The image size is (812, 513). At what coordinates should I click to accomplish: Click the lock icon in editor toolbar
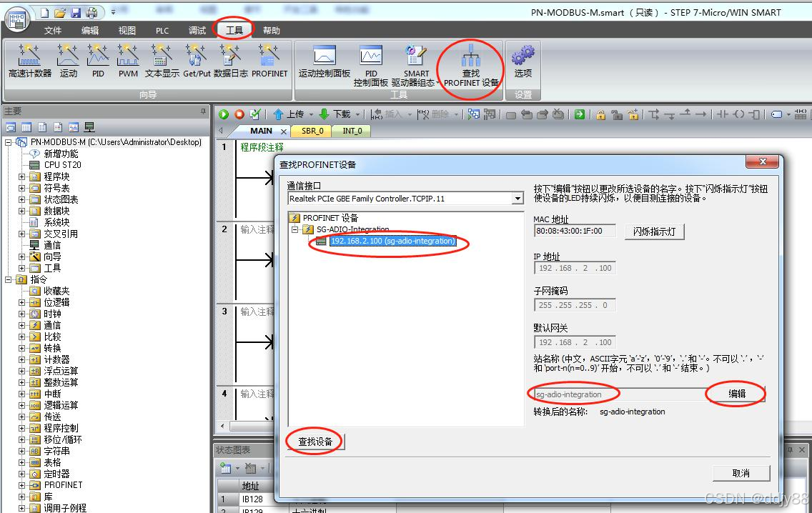pyautogui.click(x=600, y=114)
